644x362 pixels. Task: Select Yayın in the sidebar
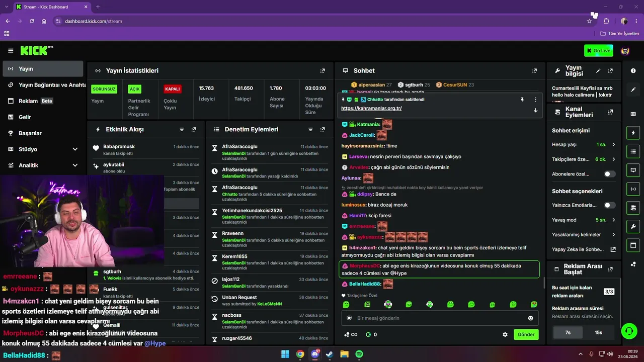(x=43, y=69)
